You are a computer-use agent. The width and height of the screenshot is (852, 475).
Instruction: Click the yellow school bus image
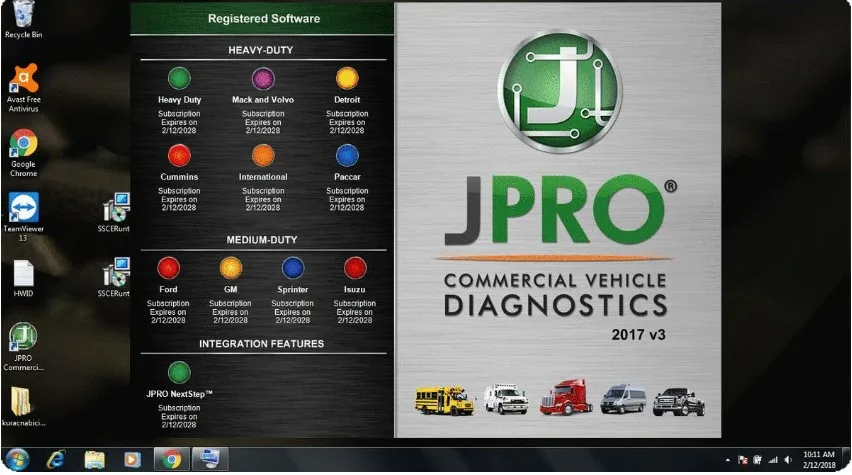point(444,401)
